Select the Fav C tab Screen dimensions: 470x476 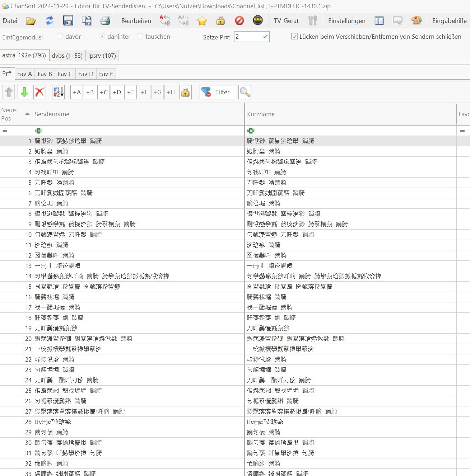coord(65,74)
